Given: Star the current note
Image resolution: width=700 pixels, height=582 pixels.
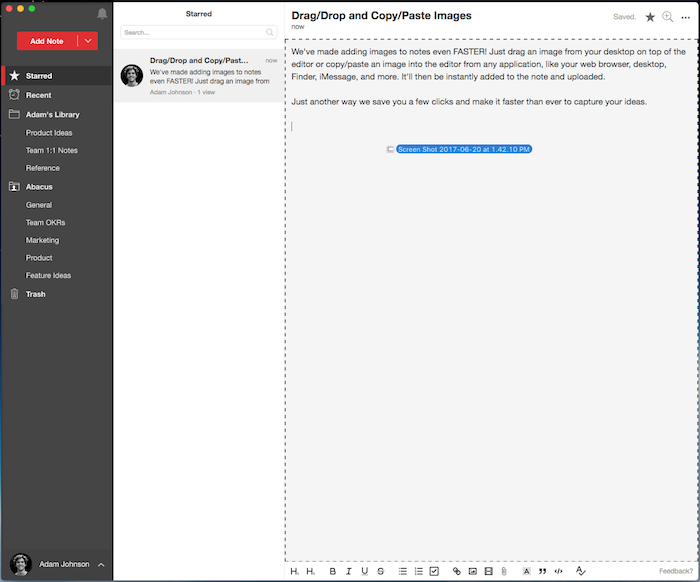Looking at the screenshot, I should click(650, 17).
